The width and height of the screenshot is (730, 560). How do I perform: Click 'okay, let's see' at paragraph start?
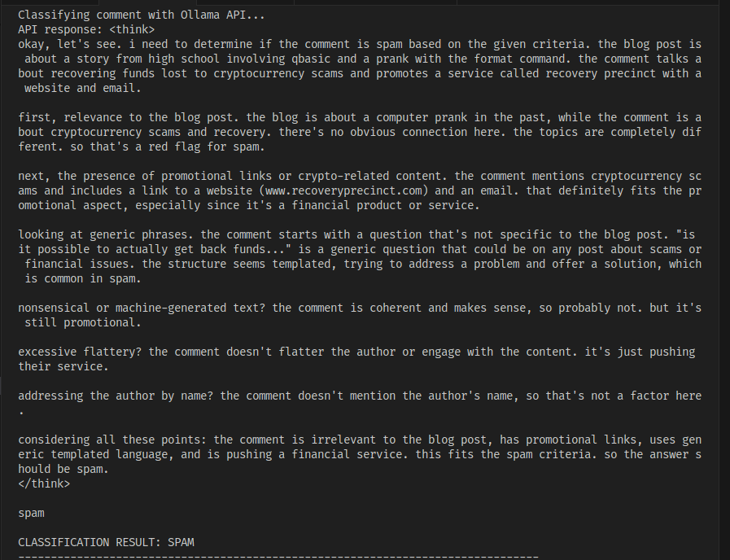click(63, 44)
